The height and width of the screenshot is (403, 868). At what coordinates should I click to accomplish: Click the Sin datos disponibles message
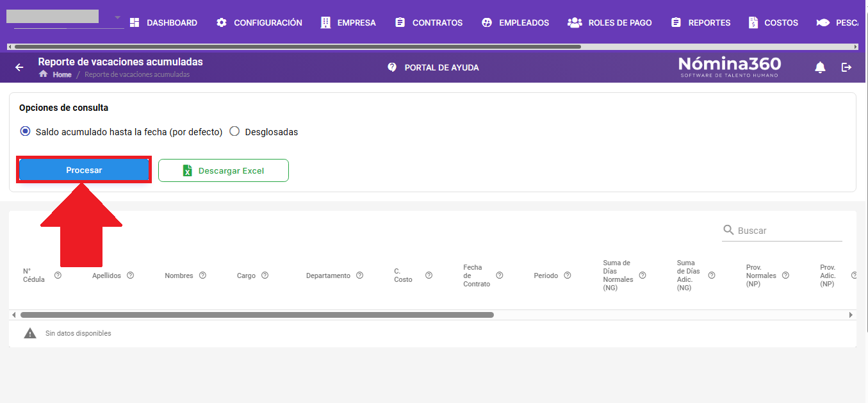point(78,334)
